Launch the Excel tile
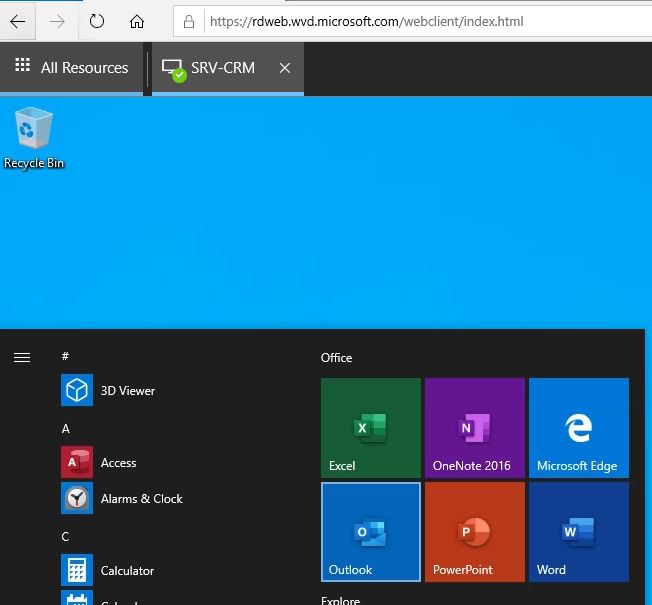This screenshot has width=652, height=605. pos(371,428)
